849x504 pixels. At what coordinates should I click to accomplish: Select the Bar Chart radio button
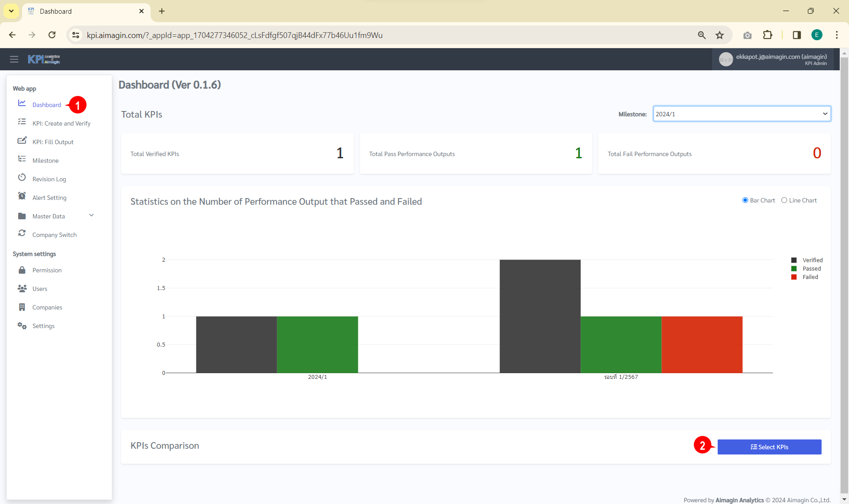point(745,200)
